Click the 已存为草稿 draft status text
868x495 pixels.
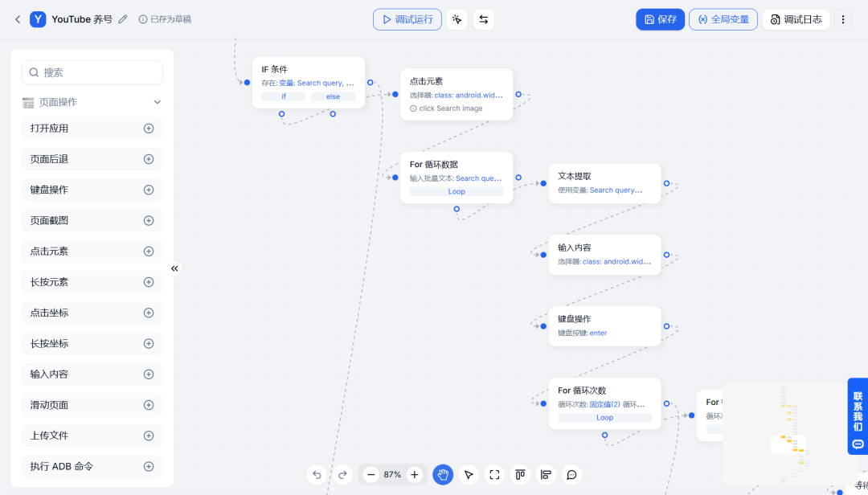(170, 19)
